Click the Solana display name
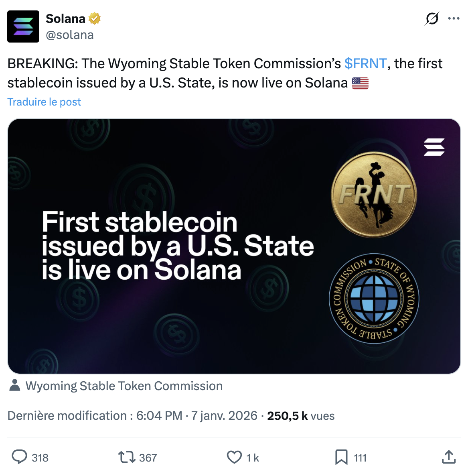Screen dimensions: 474x476 tap(65, 18)
